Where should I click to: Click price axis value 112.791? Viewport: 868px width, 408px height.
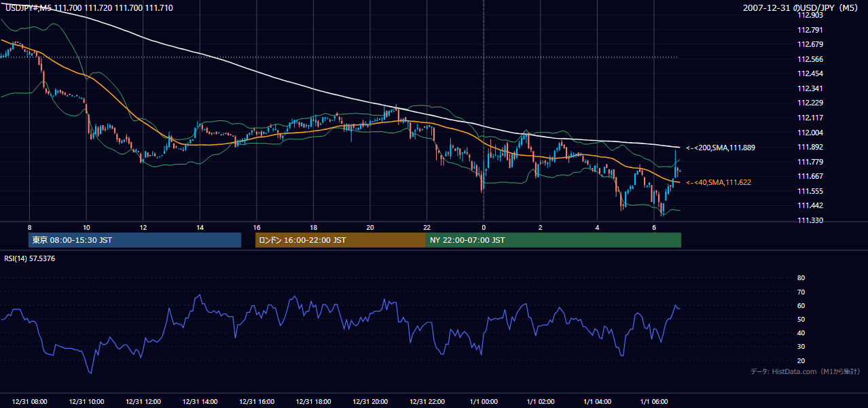[x=810, y=30]
